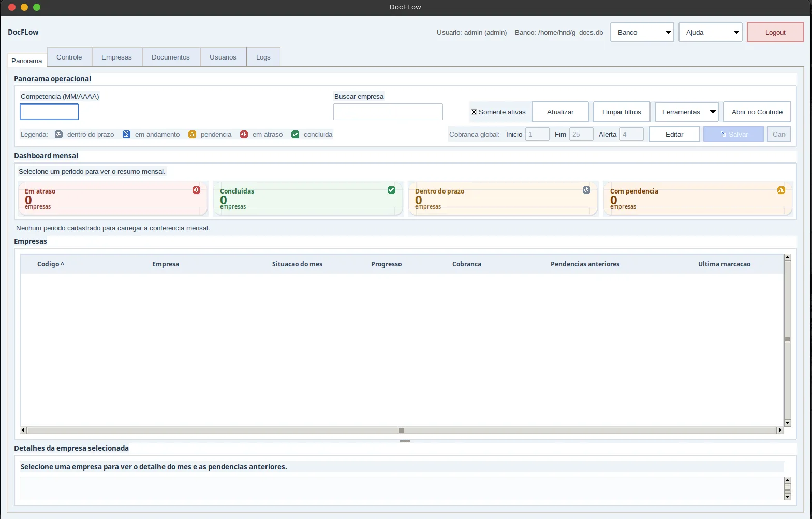Image resolution: width=812 pixels, height=519 pixels.
Task: Open the Documentos tab
Action: pos(171,57)
